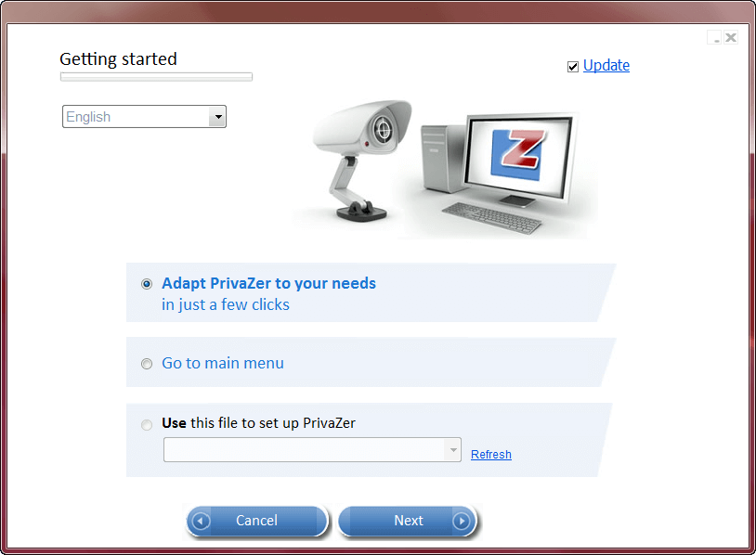Click the Getting started progress bar

pos(156,77)
